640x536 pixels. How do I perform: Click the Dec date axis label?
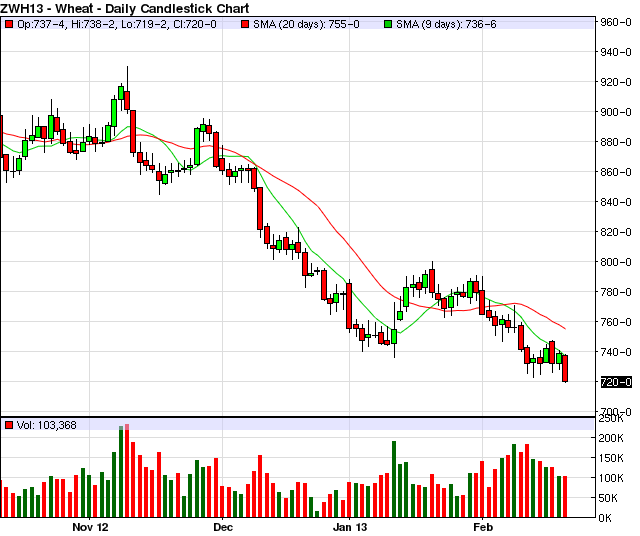[x=223, y=527]
